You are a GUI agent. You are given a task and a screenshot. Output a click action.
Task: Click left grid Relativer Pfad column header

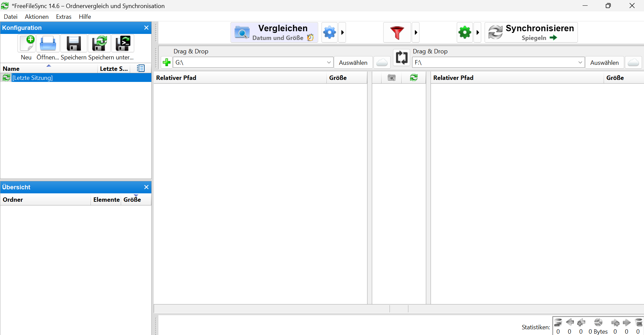[x=240, y=78]
